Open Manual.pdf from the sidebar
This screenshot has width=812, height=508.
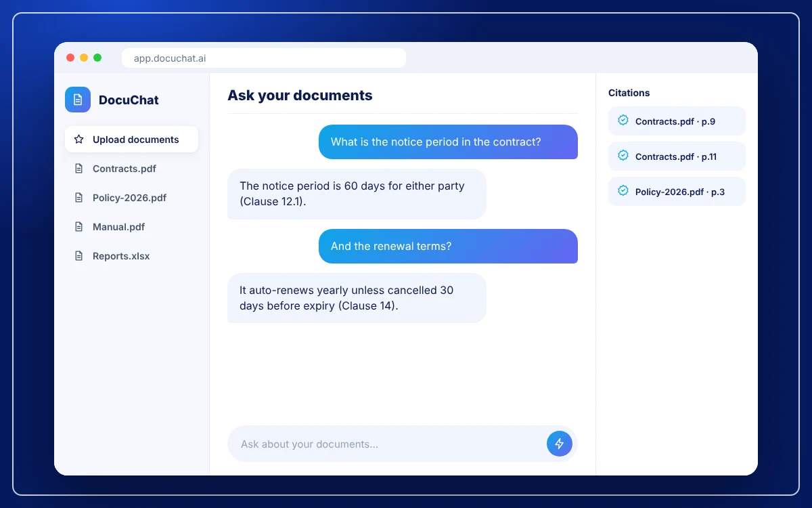coord(131,227)
